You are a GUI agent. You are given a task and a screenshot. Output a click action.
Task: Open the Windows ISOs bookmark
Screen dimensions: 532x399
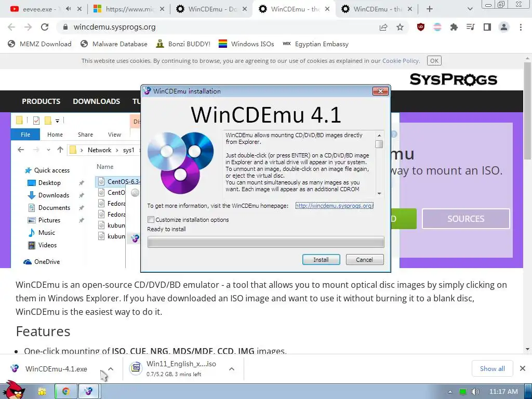(246, 44)
